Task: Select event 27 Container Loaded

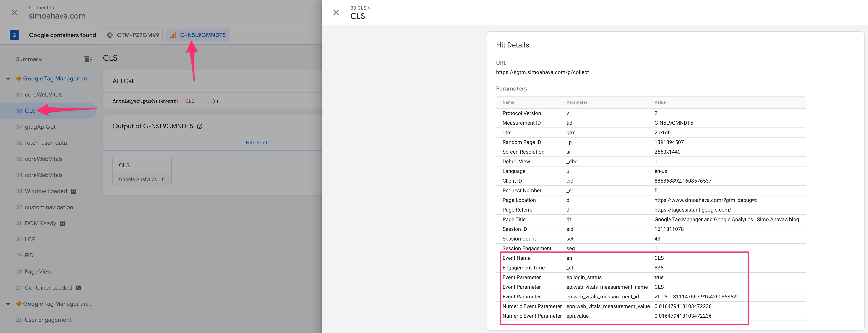Action: (44, 288)
